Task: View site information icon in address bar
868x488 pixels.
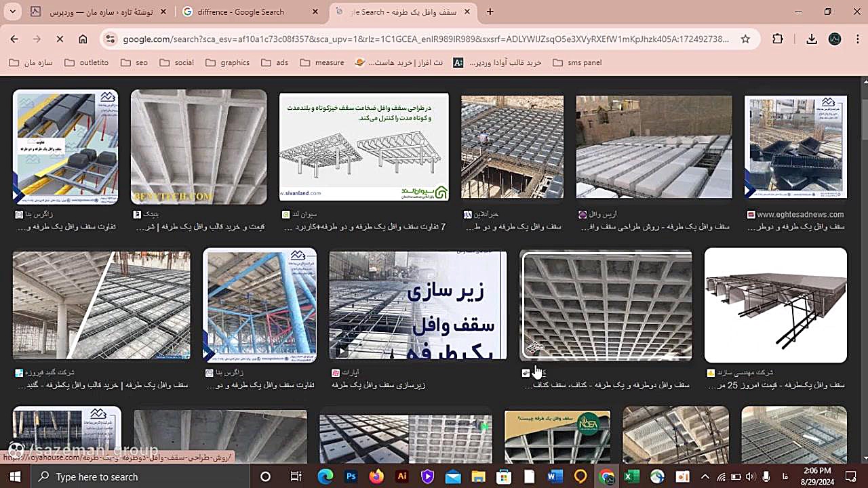Action: click(x=111, y=39)
